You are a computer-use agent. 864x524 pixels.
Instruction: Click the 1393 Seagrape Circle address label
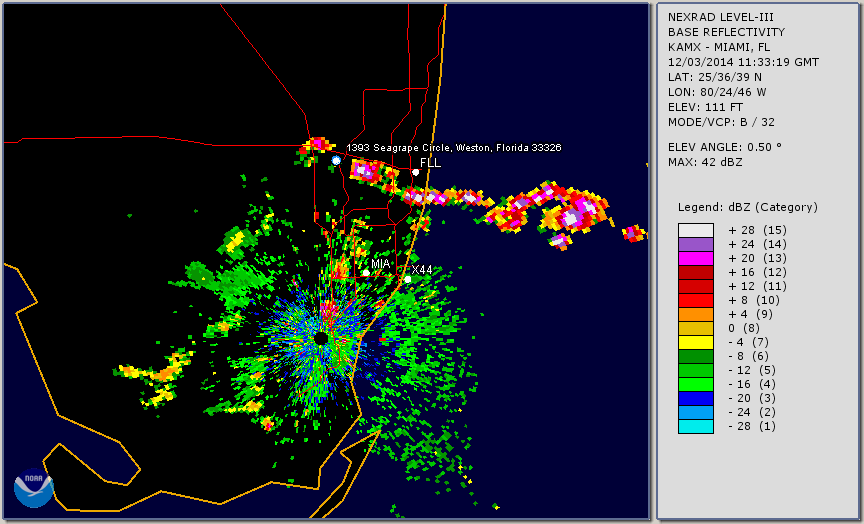coord(453,148)
